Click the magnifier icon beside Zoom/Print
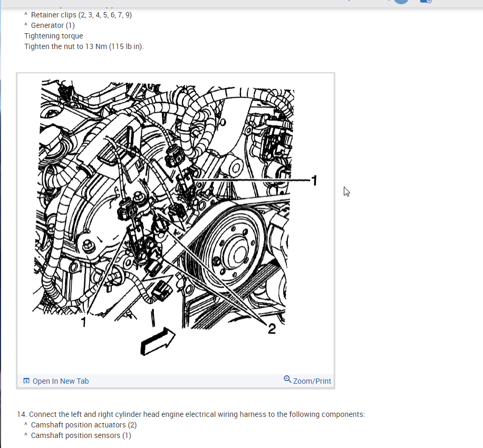This screenshot has height=448, width=483. tap(287, 379)
